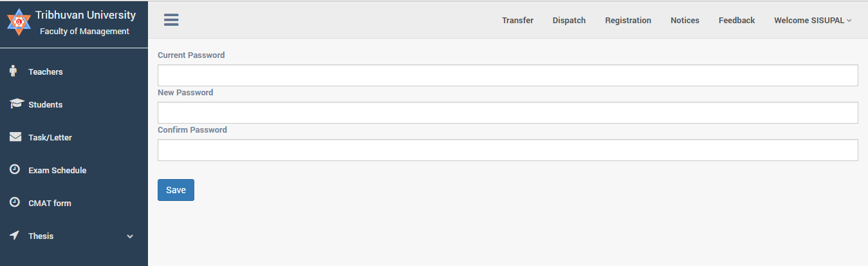Click the Tribhuvan University logo emblem

pyautogui.click(x=19, y=23)
